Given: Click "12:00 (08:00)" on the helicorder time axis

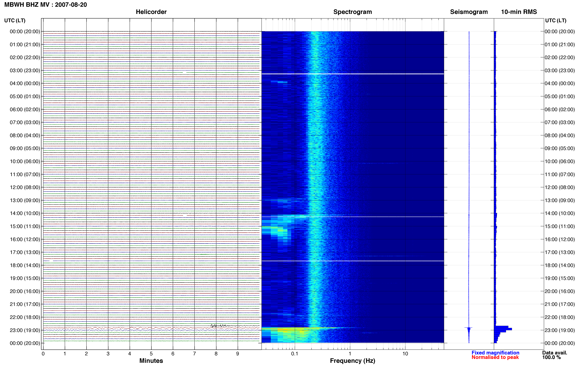Looking at the screenshot, I should (x=25, y=187).
